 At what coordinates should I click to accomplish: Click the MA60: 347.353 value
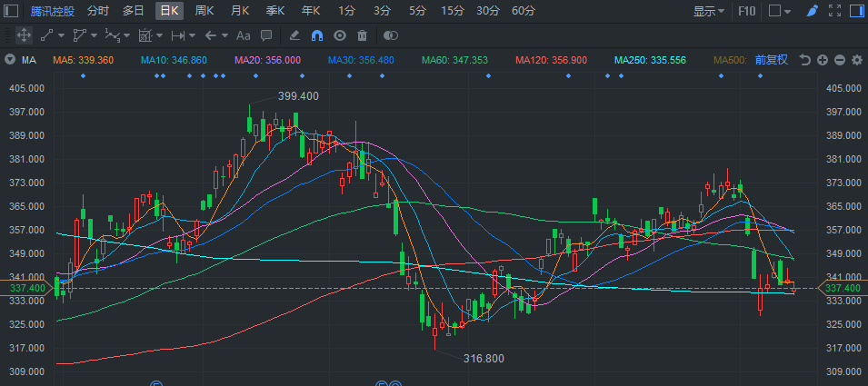[x=454, y=60]
